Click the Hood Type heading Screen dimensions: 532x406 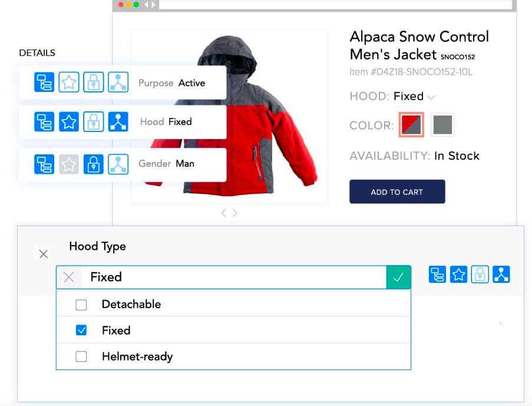coord(97,246)
